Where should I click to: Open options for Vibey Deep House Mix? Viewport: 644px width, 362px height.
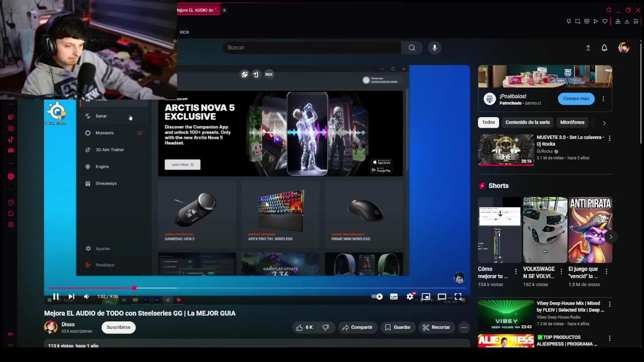pos(609,304)
